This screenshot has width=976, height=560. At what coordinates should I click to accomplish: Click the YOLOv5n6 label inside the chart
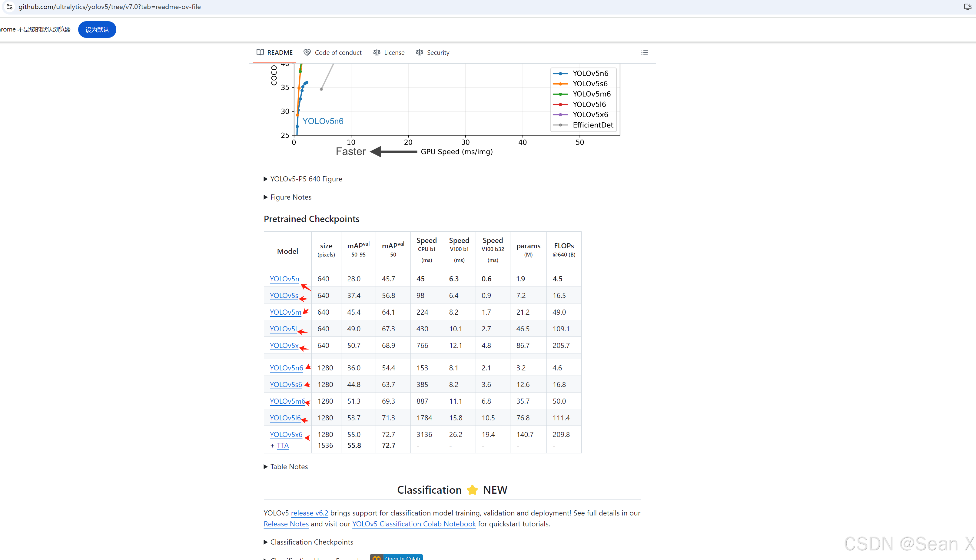click(x=323, y=121)
